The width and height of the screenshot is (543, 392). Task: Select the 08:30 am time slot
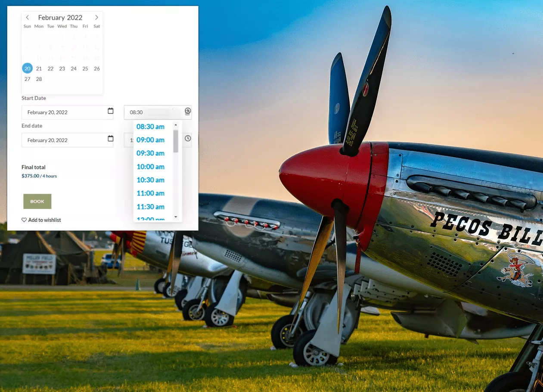click(x=150, y=126)
